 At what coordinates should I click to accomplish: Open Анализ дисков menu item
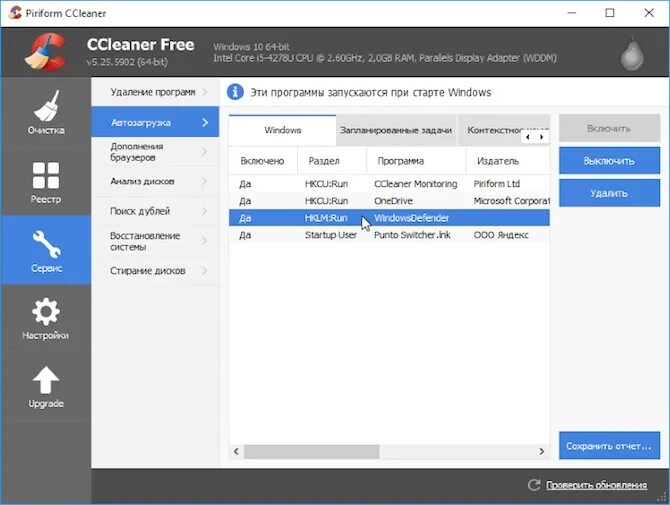click(156, 181)
